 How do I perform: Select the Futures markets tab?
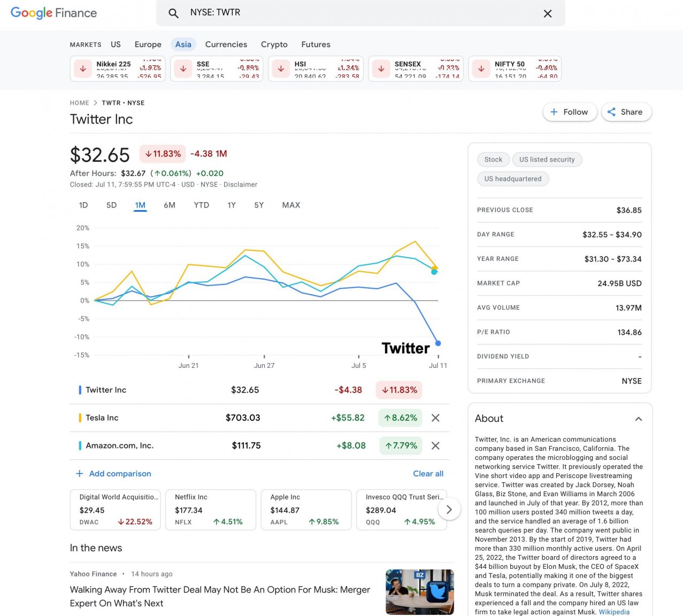click(x=316, y=44)
